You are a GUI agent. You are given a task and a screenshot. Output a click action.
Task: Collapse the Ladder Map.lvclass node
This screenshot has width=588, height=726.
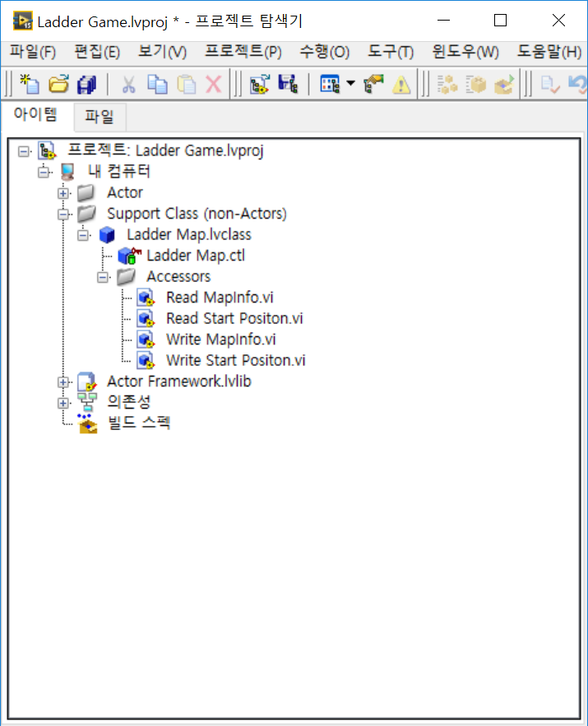pos(83,235)
